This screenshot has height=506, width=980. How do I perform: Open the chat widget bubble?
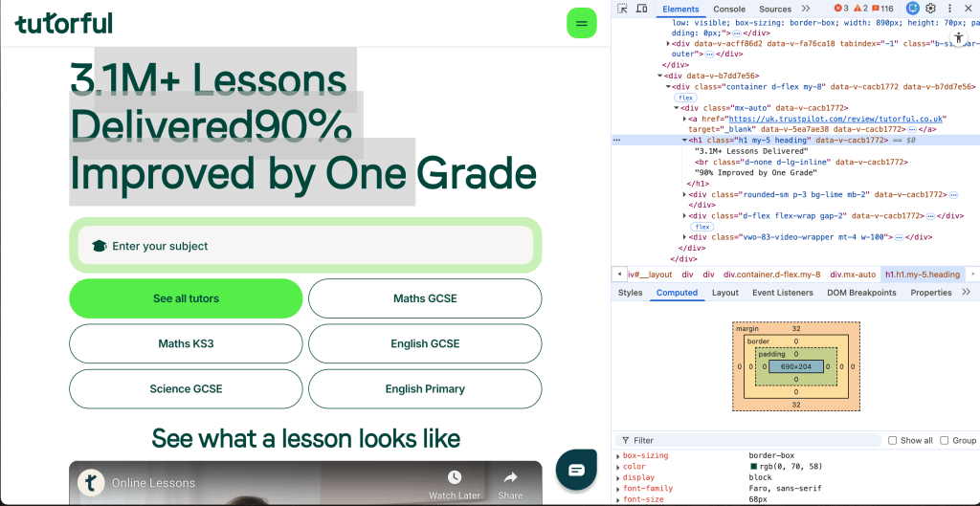click(576, 470)
